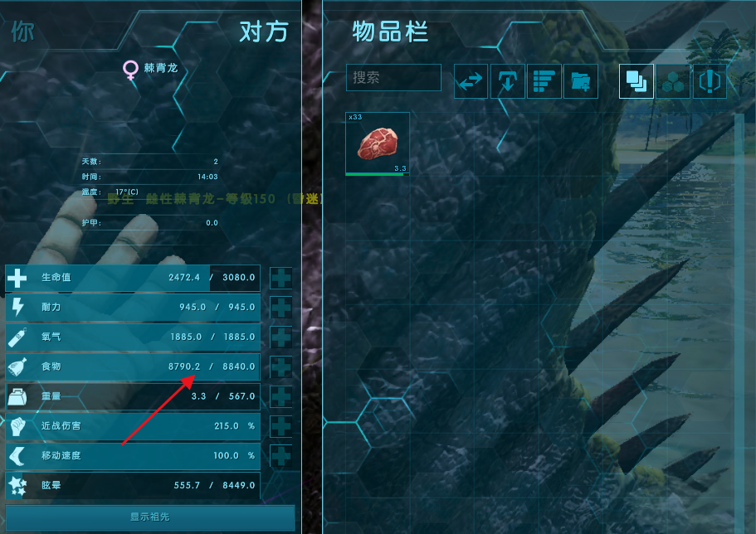Screen dimensions: 756x534
Task: Switch to the 对方 tab
Action: tap(263, 32)
